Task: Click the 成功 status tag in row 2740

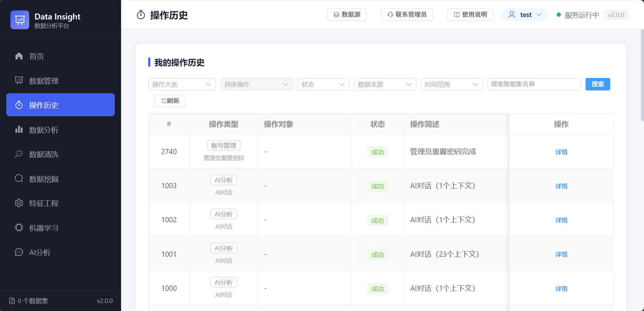Action: tap(377, 152)
